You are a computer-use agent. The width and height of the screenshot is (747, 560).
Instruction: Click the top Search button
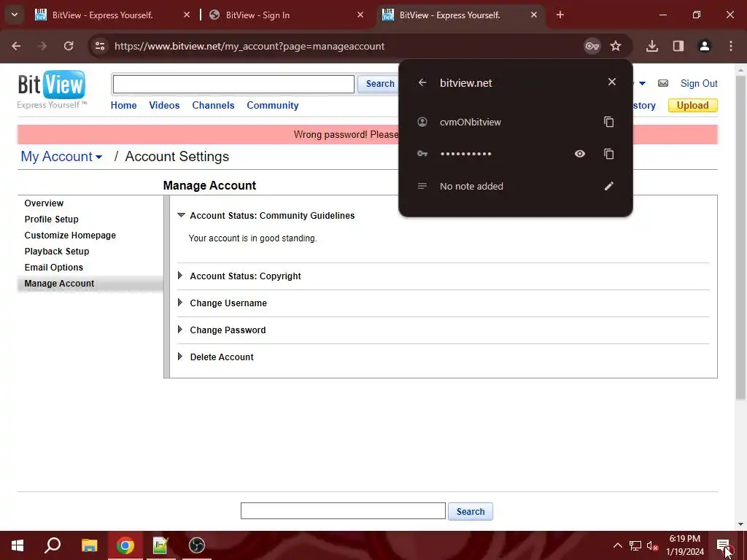[379, 84]
